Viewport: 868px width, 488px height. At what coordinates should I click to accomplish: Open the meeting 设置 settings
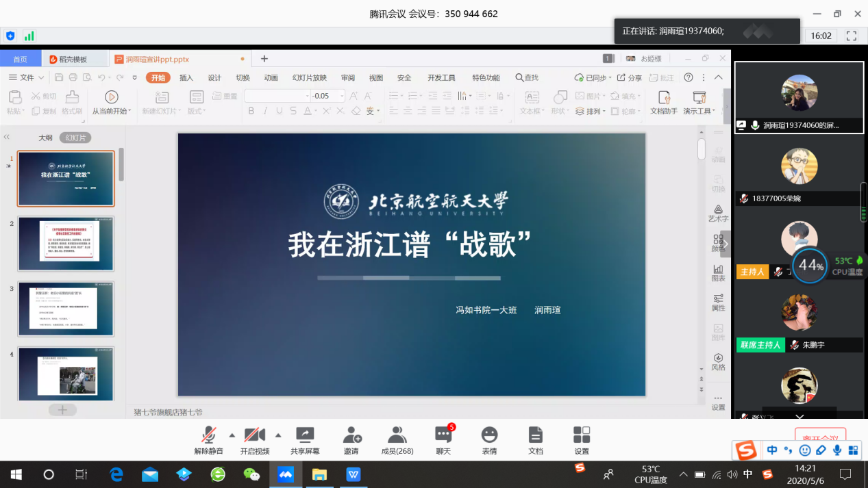pos(582,440)
